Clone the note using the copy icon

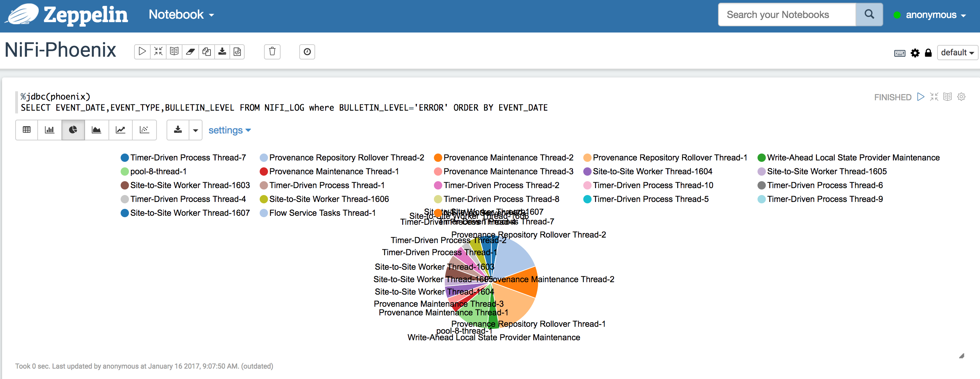tap(206, 52)
